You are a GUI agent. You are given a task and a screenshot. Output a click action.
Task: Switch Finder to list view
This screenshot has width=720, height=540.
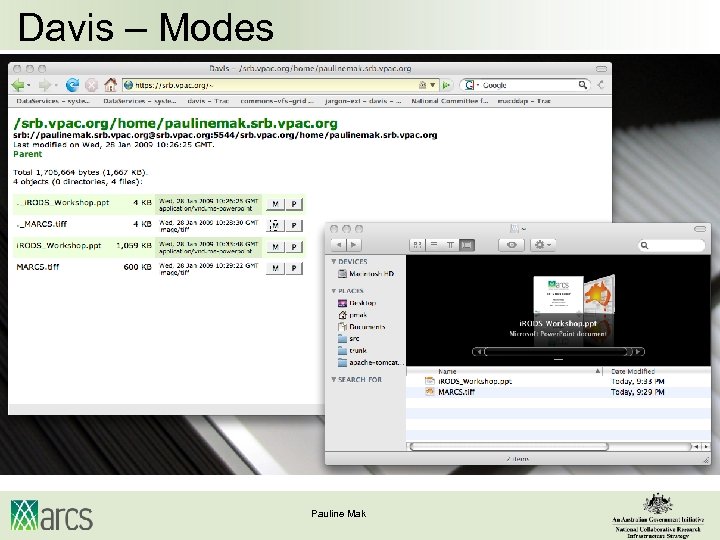pyautogui.click(x=433, y=245)
